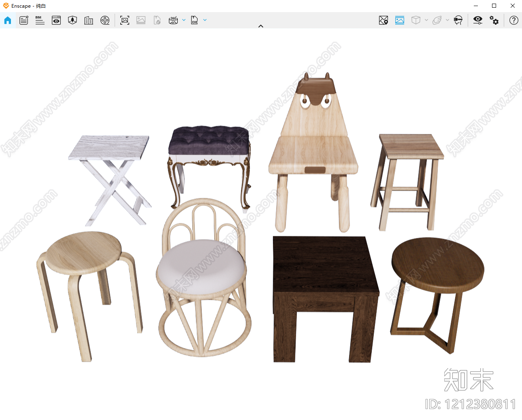Open the Video Editor film reel
Image resolution: width=522 pixels, height=420 pixels.
105,20
